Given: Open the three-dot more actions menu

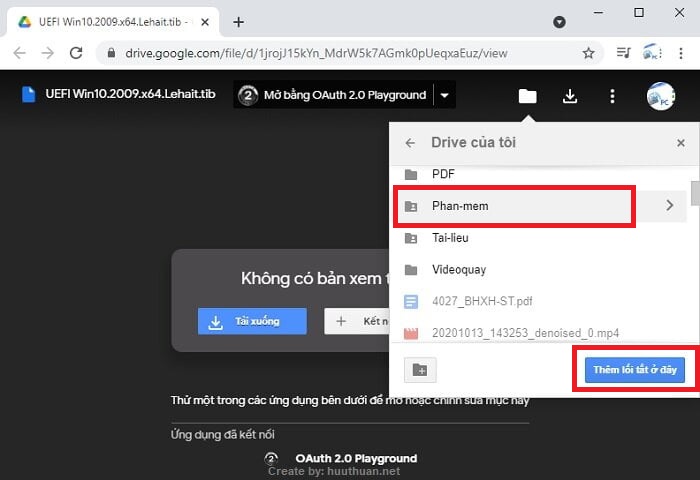Looking at the screenshot, I should click(613, 96).
